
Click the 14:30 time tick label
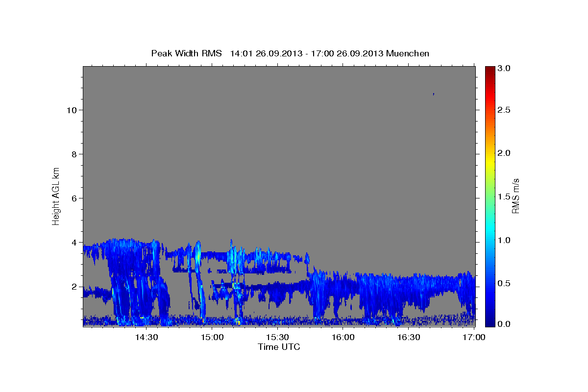click(x=146, y=337)
